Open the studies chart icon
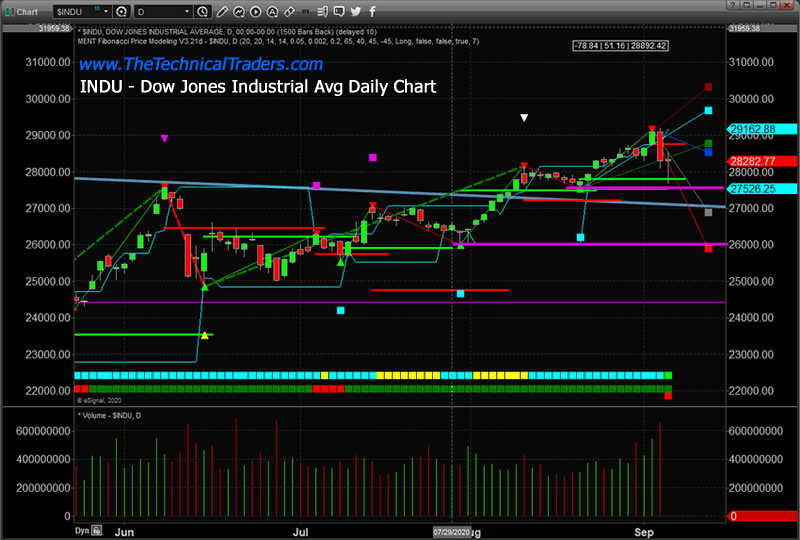 [x=239, y=11]
